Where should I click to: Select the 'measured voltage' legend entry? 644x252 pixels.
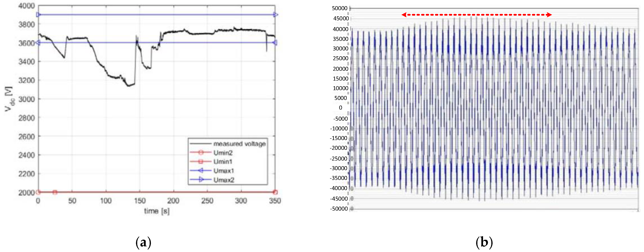pos(239,144)
